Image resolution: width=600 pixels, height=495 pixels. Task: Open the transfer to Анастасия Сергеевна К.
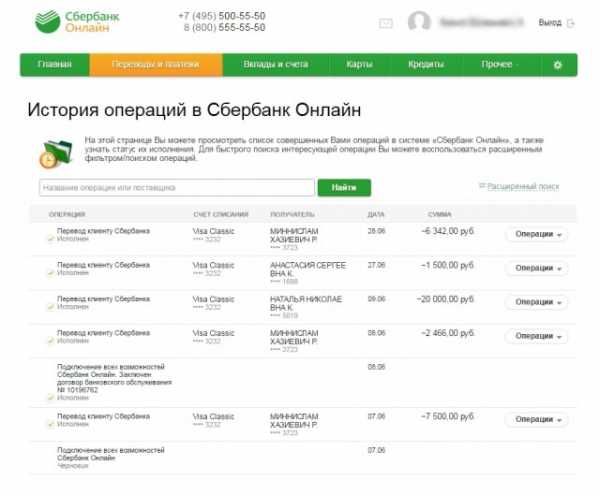coord(100,265)
